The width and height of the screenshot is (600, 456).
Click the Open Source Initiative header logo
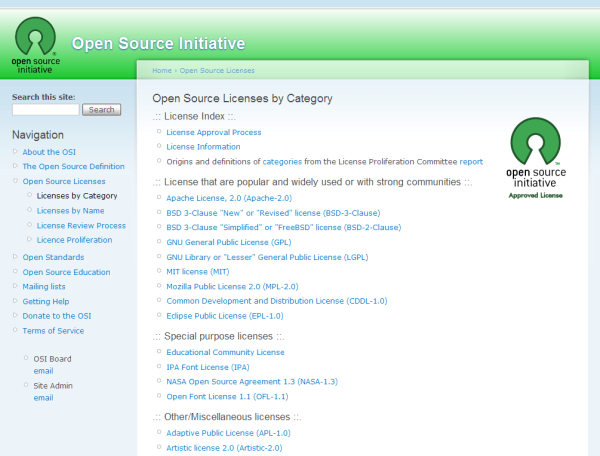[36, 46]
